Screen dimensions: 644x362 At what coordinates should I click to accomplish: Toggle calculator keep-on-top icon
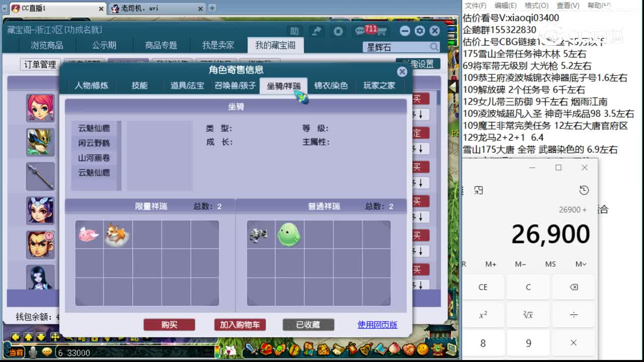pyautogui.click(x=478, y=190)
